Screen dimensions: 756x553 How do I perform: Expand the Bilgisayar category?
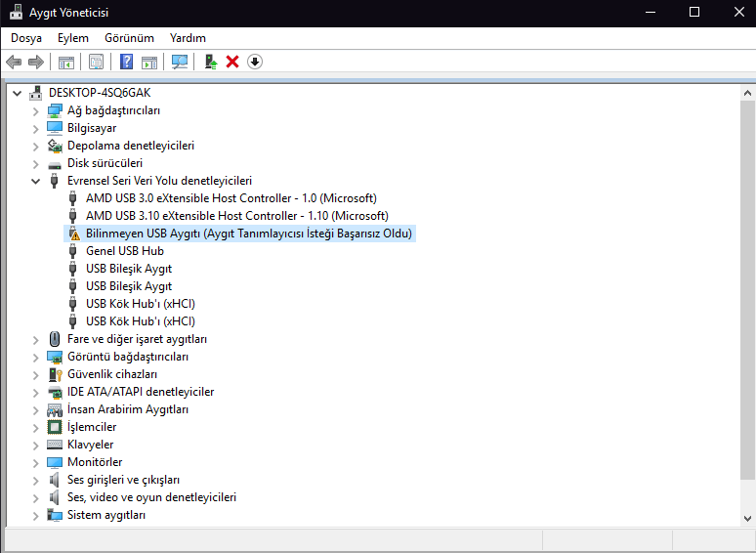pos(35,129)
